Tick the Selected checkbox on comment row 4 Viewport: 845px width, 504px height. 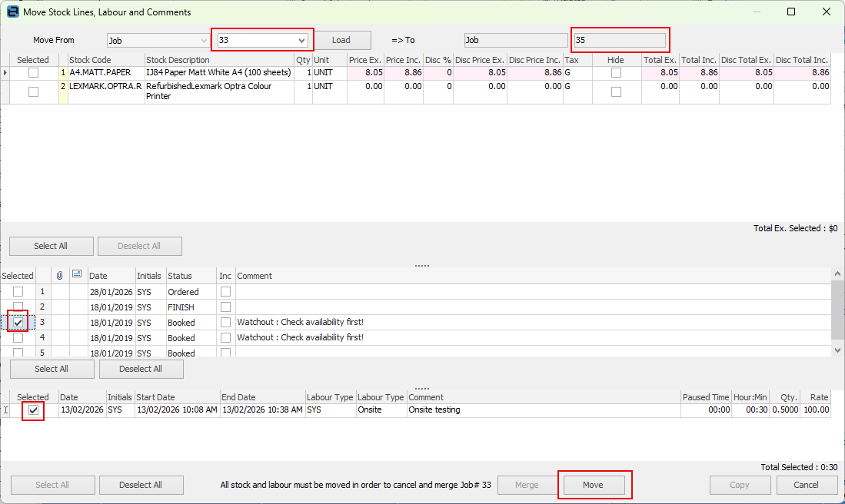tap(18, 337)
